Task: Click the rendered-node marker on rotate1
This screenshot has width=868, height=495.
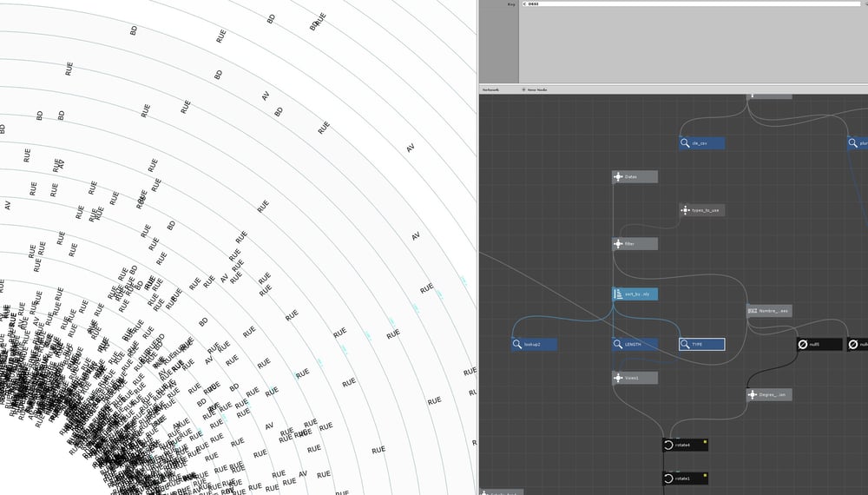Action: 705,476
